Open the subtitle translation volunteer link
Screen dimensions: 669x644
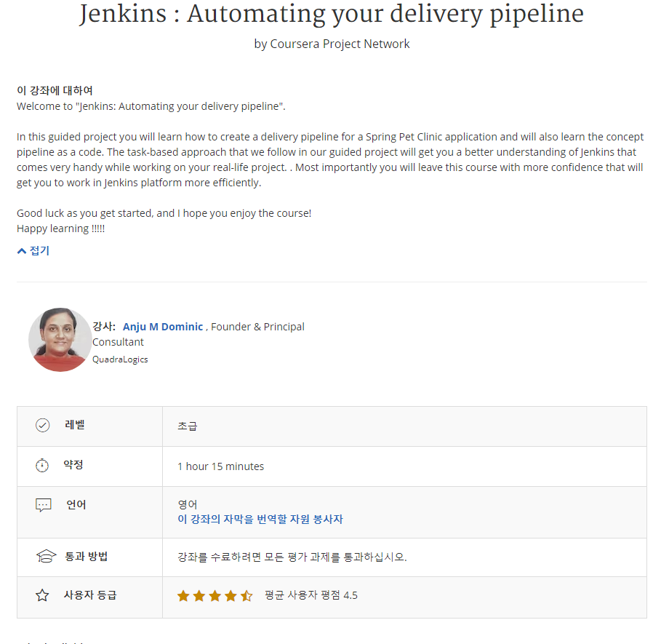[x=260, y=520]
